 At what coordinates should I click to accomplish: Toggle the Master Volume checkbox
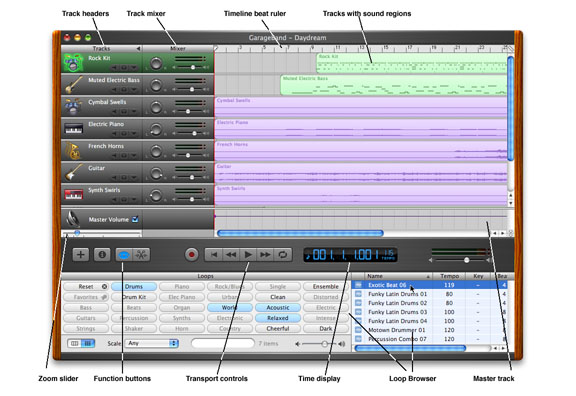click(x=135, y=219)
